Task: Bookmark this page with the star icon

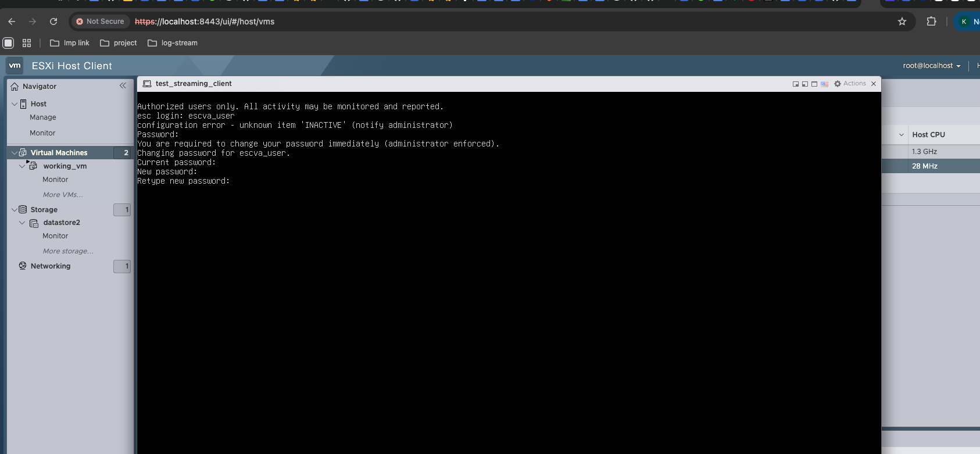Action: coord(902,22)
